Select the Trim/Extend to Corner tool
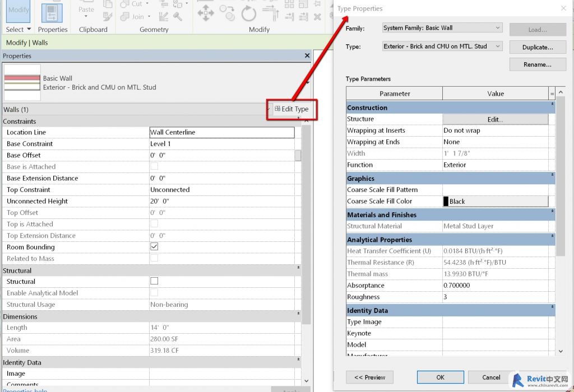This screenshot has height=392, width=574. [x=271, y=13]
